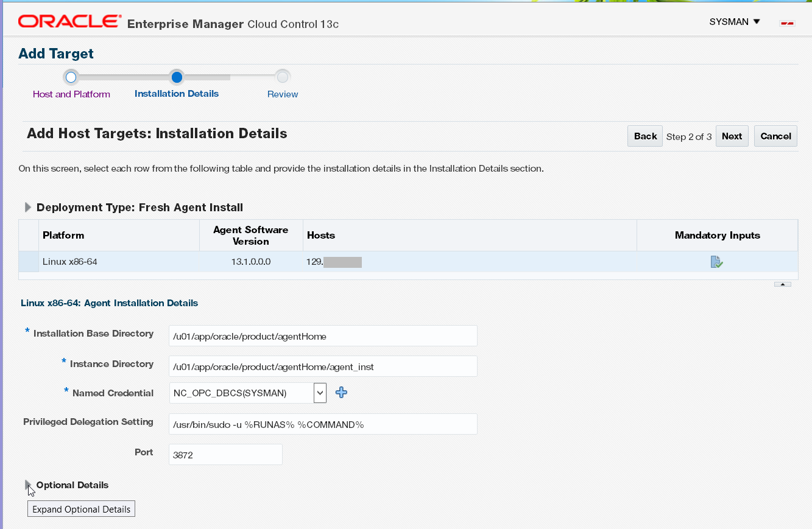Viewport: 812px width, 529px height.
Task: Click the red accessibility icon beside SYSMAN
Action: click(788, 23)
